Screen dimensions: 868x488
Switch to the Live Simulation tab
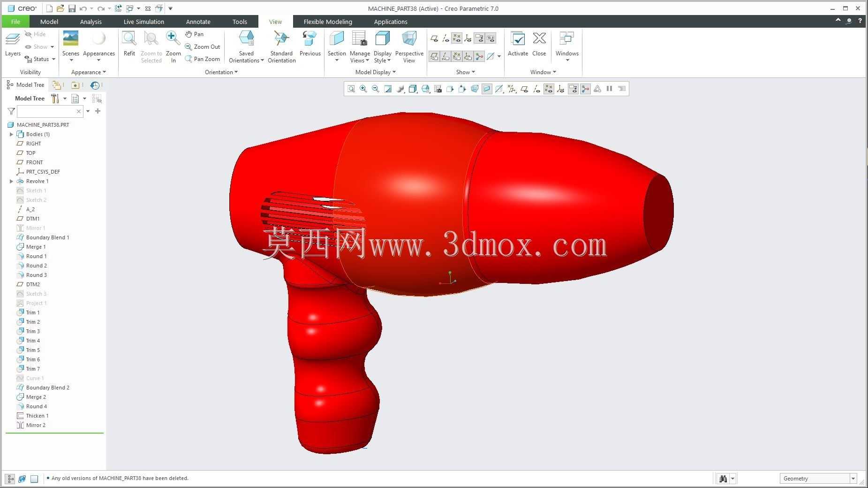143,22
